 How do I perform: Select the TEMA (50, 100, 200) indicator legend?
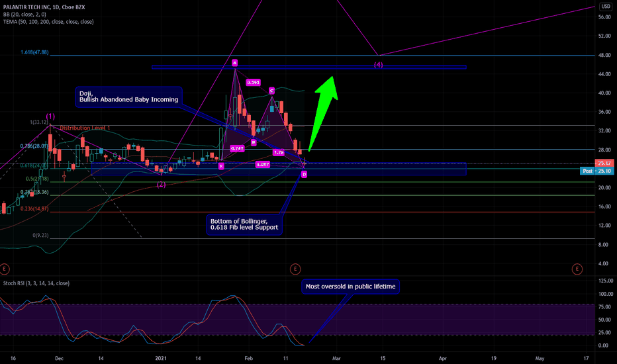(x=48, y=22)
